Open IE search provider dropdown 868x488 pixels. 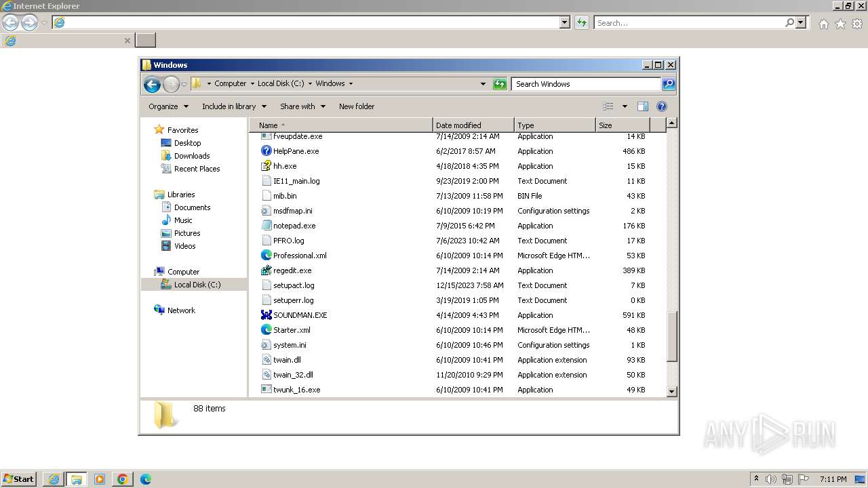click(x=801, y=22)
